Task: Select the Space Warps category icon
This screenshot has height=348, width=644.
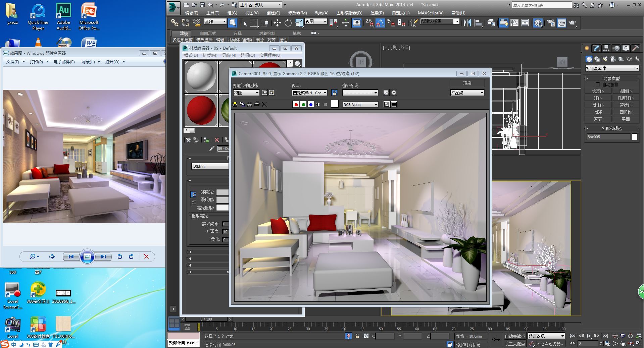Action: pos(629,59)
